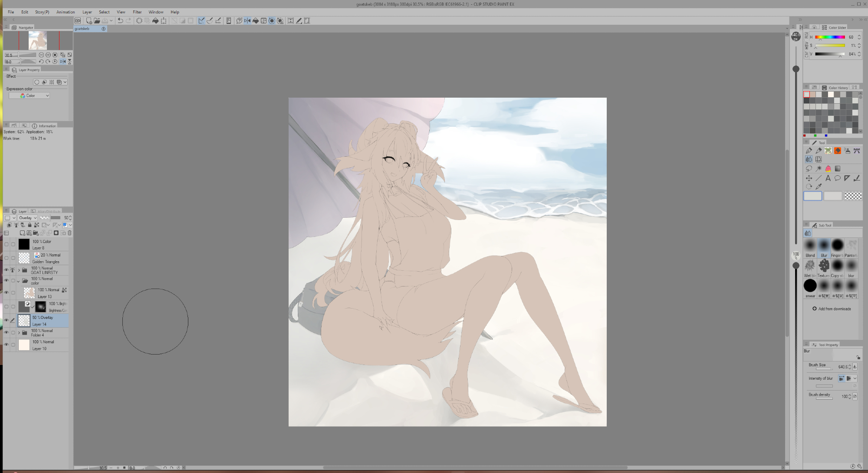Viewport: 868px width, 473px height.
Task: Open the Animation menu
Action: point(66,12)
